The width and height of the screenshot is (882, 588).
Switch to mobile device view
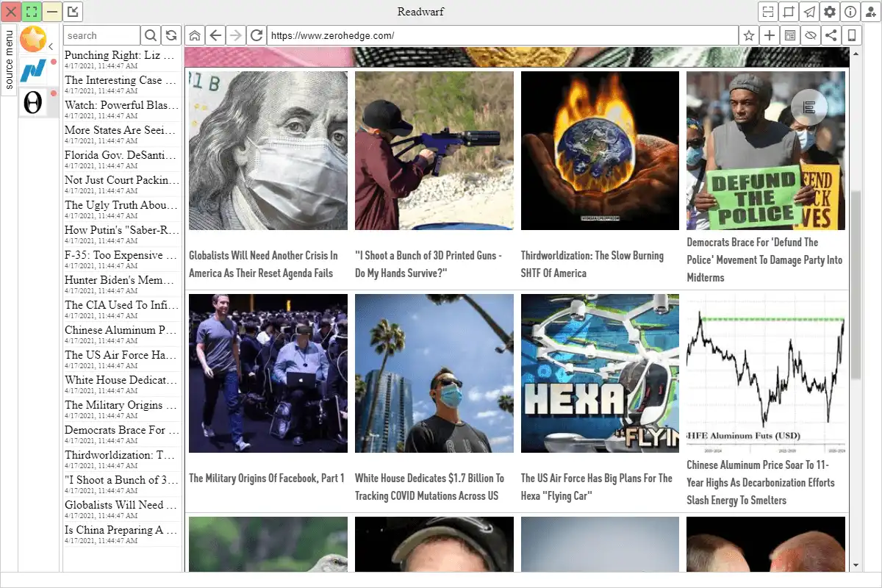click(x=852, y=35)
